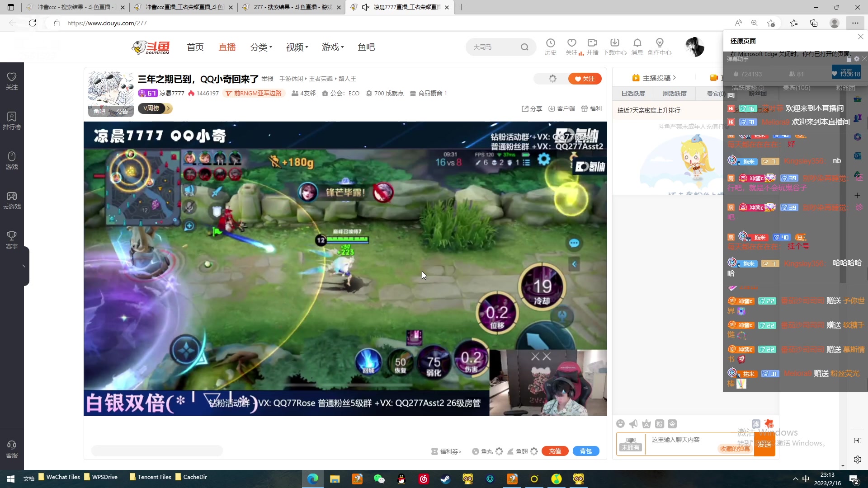868x488 pixels.
Task: Open the 排行榜 ranking icon in left sidebar
Action: (x=12, y=121)
